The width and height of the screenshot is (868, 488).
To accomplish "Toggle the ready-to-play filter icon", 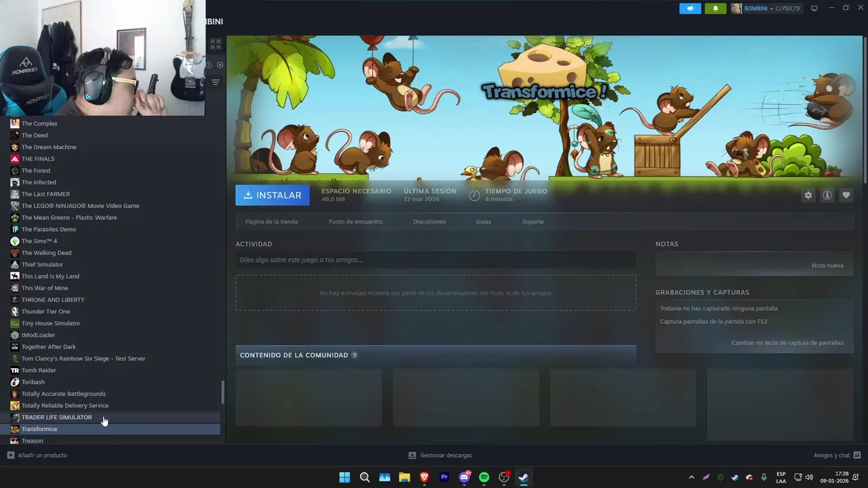I will [x=220, y=65].
